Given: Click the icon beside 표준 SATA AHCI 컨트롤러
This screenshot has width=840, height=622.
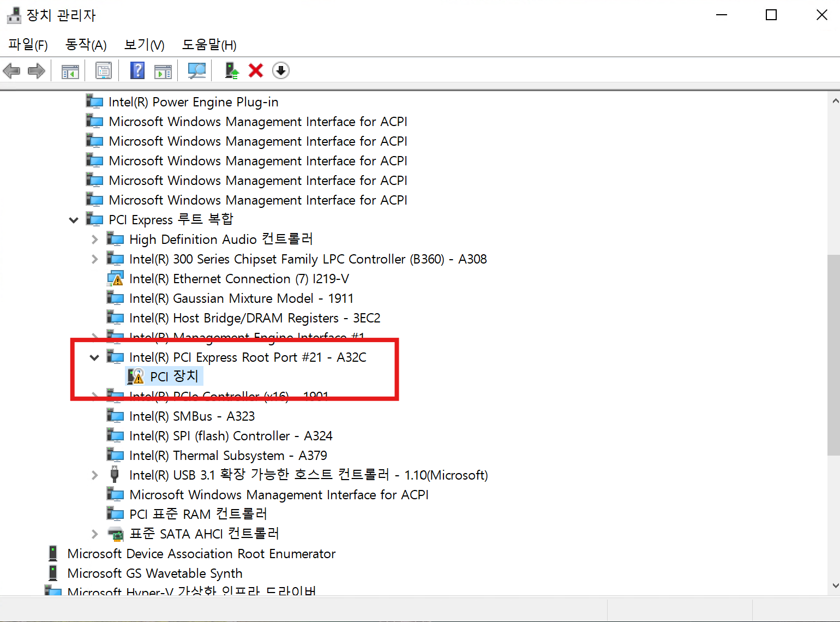Looking at the screenshot, I should (115, 534).
